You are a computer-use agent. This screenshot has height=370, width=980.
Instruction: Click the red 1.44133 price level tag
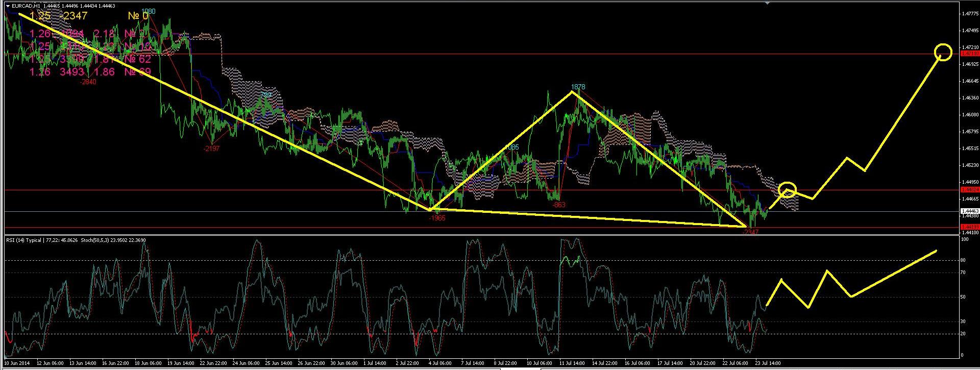[x=969, y=227]
